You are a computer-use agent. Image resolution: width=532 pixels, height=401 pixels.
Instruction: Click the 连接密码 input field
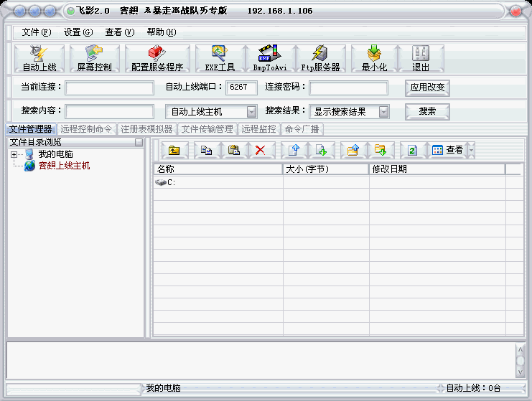pyautogui.click(x=348, y=88)
